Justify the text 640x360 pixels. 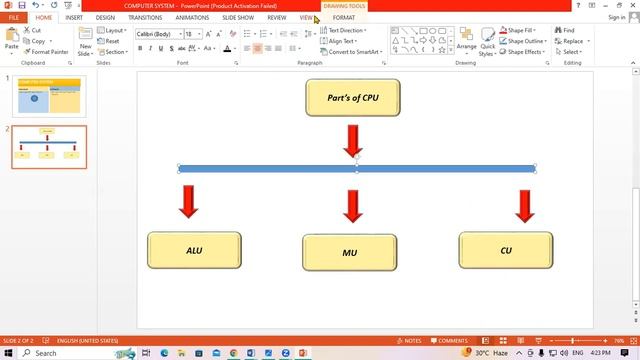pos(278,49)
